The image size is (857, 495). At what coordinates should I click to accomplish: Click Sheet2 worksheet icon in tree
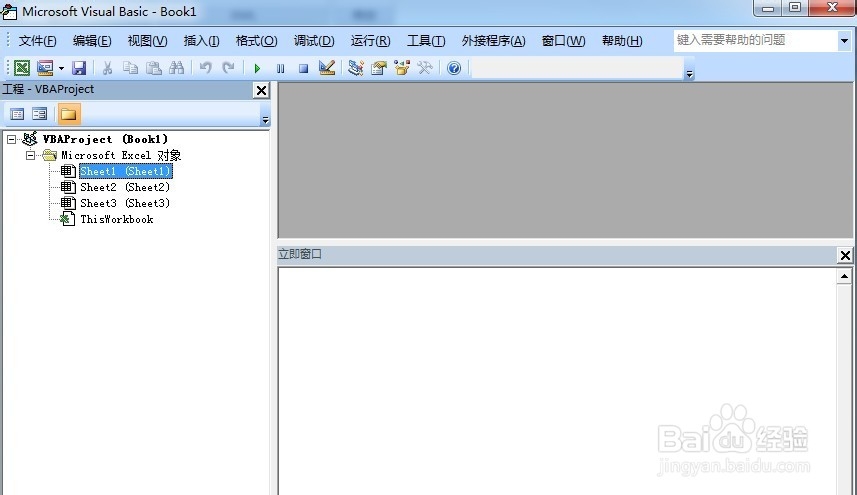tap(68, 187)
